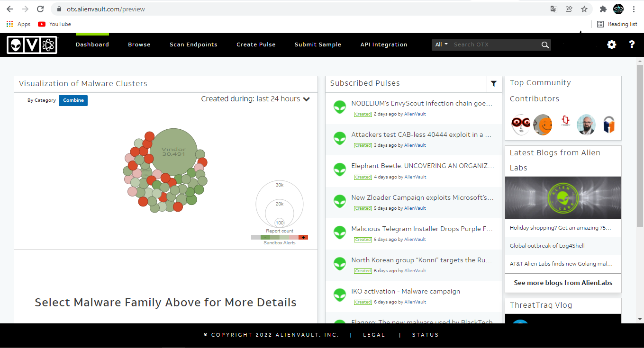This screenshot has width=644, height=348.
Task: Click the LEGAL footer link
Action: click(374, 335)
